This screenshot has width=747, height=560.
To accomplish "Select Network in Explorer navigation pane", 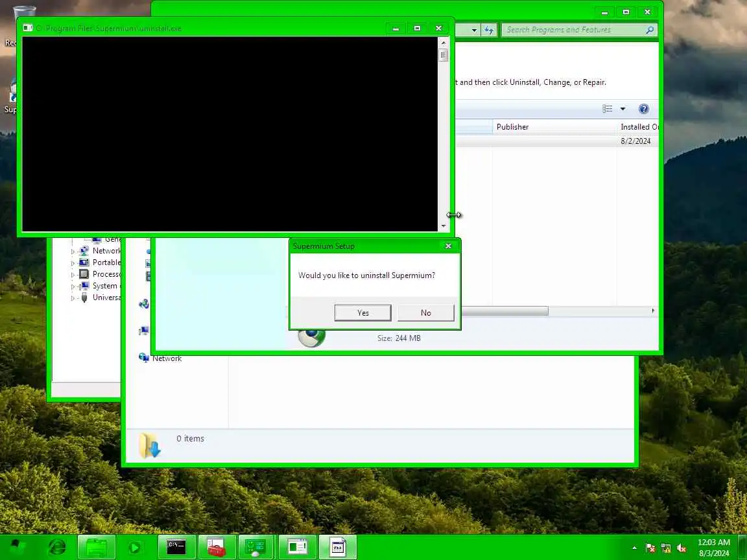I will (167, 358).
